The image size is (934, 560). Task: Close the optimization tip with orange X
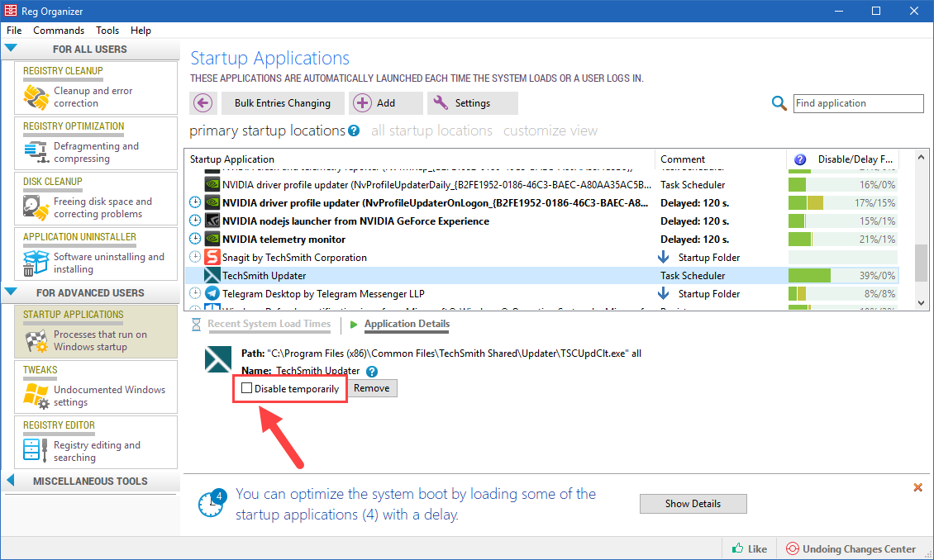917,488
